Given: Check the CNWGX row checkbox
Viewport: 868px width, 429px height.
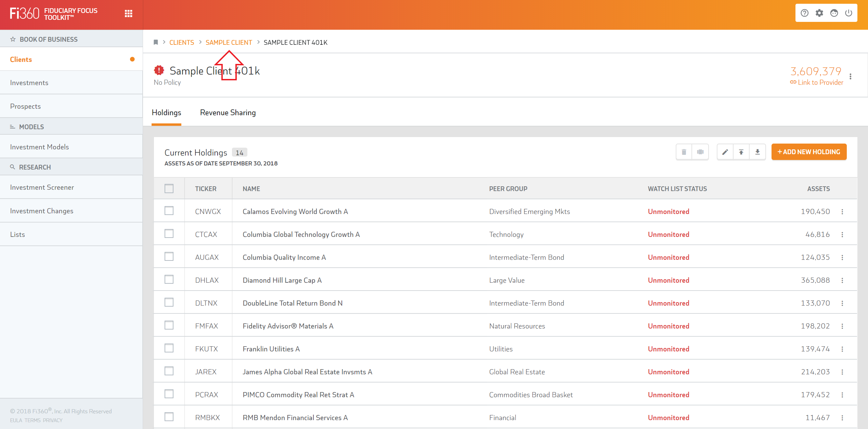Looking at the screenshot, I should (x=169, y=211).
